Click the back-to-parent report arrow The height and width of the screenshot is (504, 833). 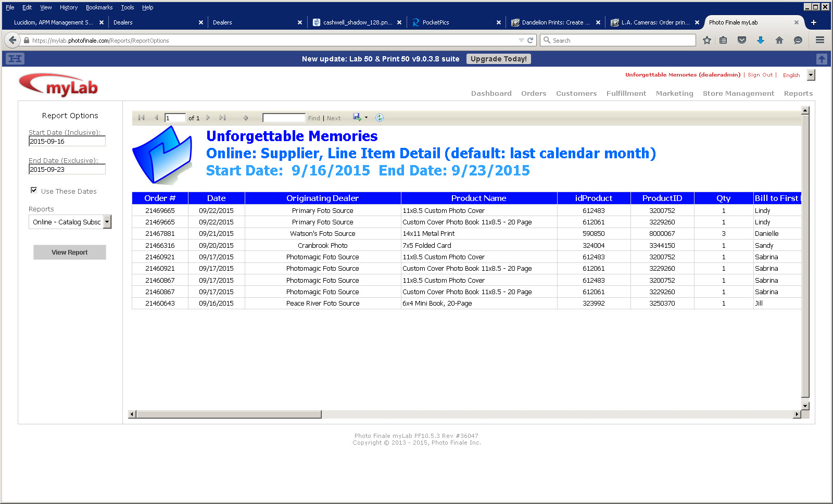245,118
